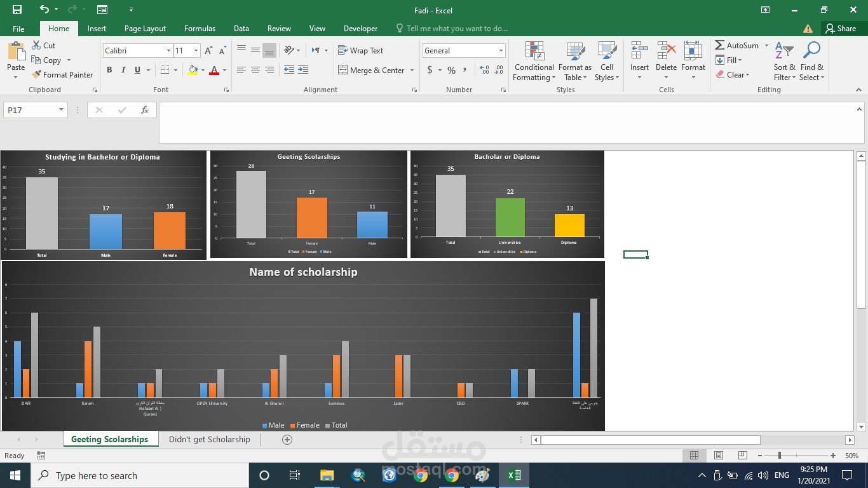868x488 pixels.
Task: Open the File menu
Action: click(18, 29)
